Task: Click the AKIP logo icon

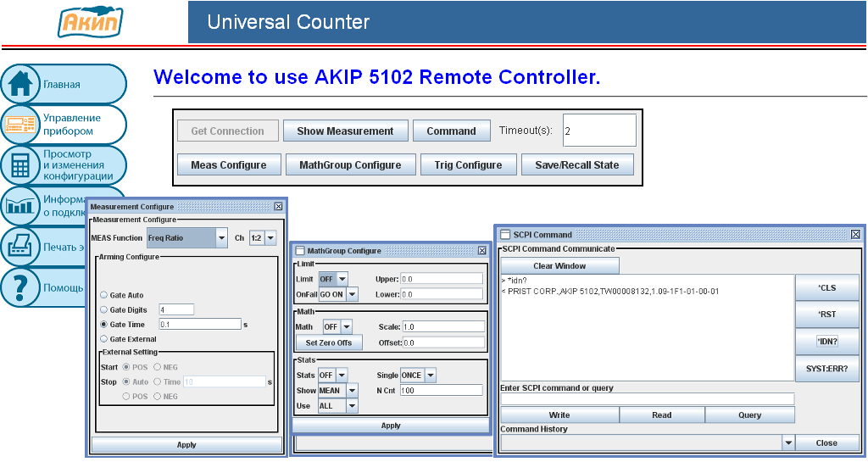Action: (x=90, y=21)
